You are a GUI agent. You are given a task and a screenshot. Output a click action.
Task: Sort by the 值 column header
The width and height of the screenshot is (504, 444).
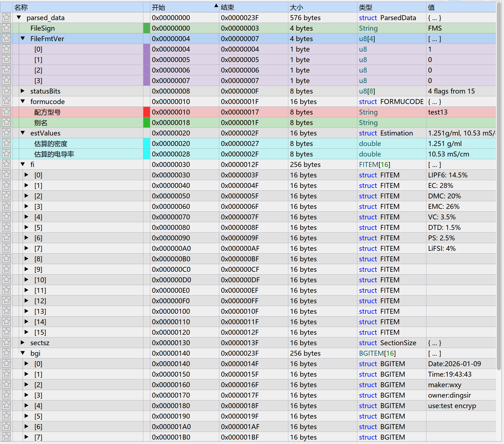click(461, 7)
